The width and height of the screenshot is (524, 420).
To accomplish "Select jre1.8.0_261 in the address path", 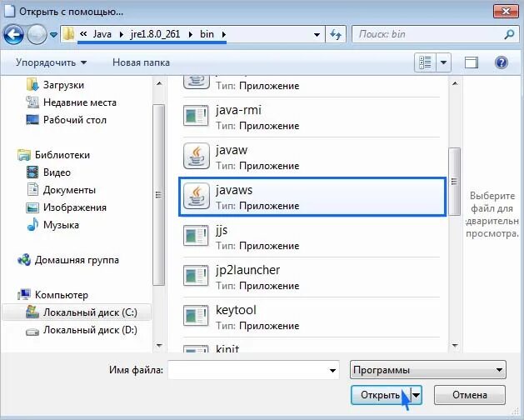I will (x=155, y=34).
